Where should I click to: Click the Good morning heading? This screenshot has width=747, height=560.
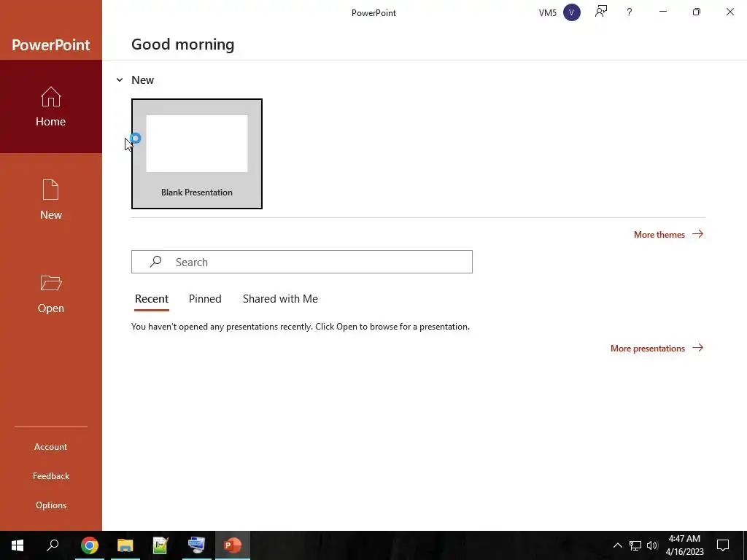click(183, 44)
